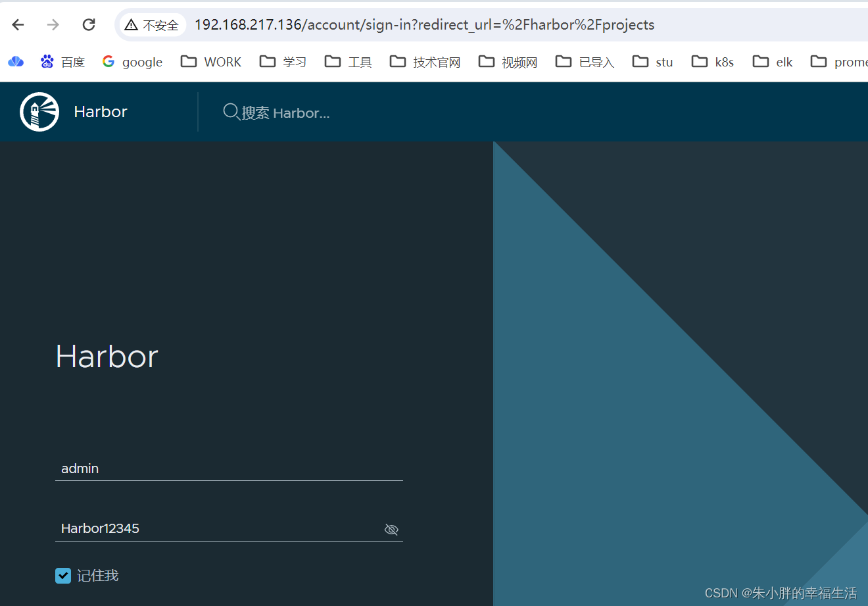Open the 百度 bookmark

click(x=62, y=62)
